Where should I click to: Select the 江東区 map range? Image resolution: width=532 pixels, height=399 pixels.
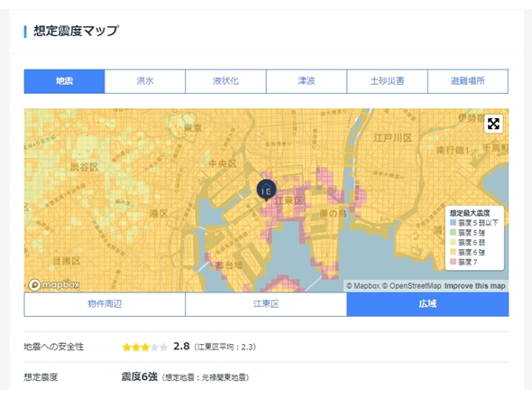tap(266, 304)
